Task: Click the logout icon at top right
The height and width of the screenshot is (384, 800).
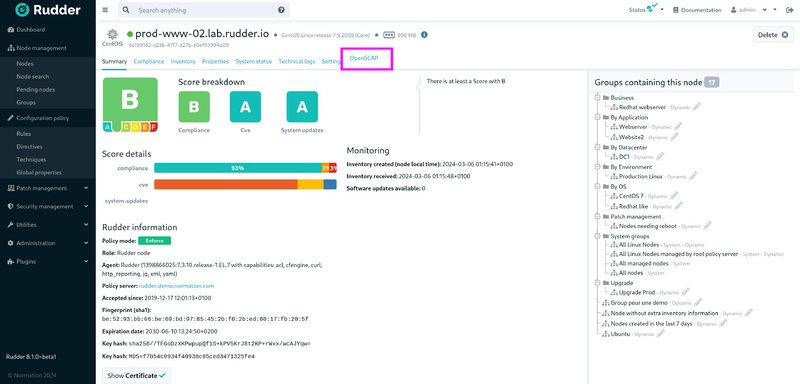Action: point(790,10)
